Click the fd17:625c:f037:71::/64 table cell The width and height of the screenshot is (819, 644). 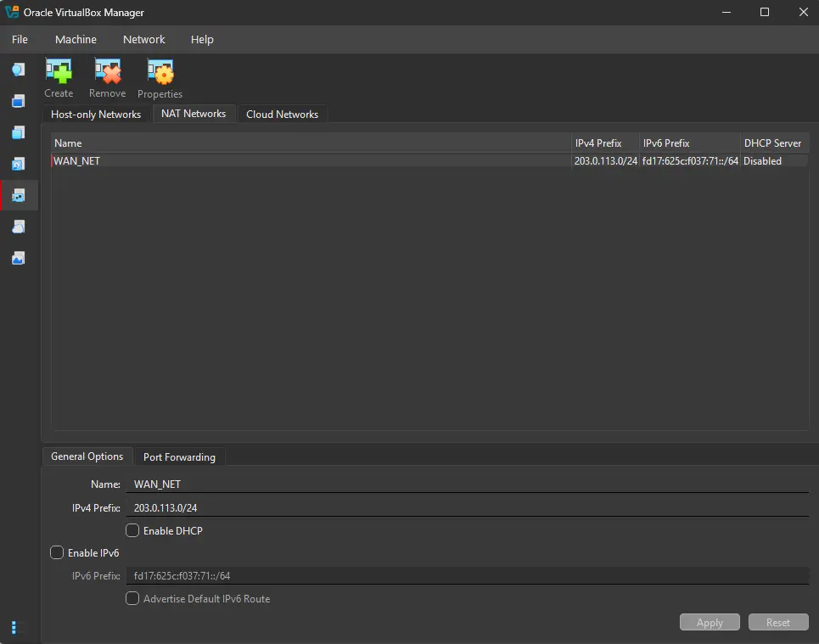point(690,161)
